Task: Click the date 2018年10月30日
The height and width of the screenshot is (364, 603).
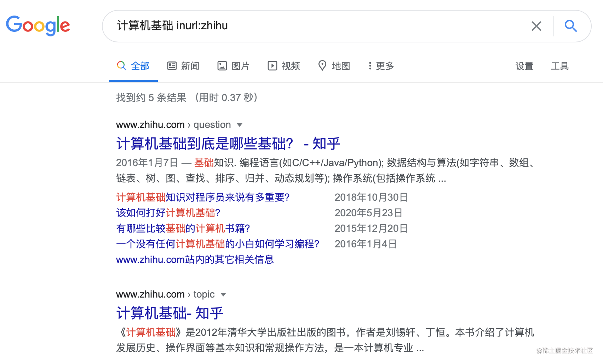Action: click(371, 197)
